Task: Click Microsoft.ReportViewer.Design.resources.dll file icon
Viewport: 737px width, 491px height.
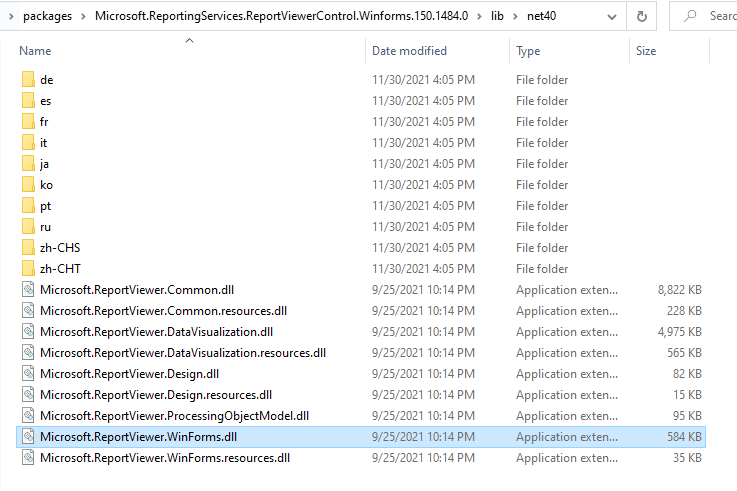Action: (x=28, y=395)
